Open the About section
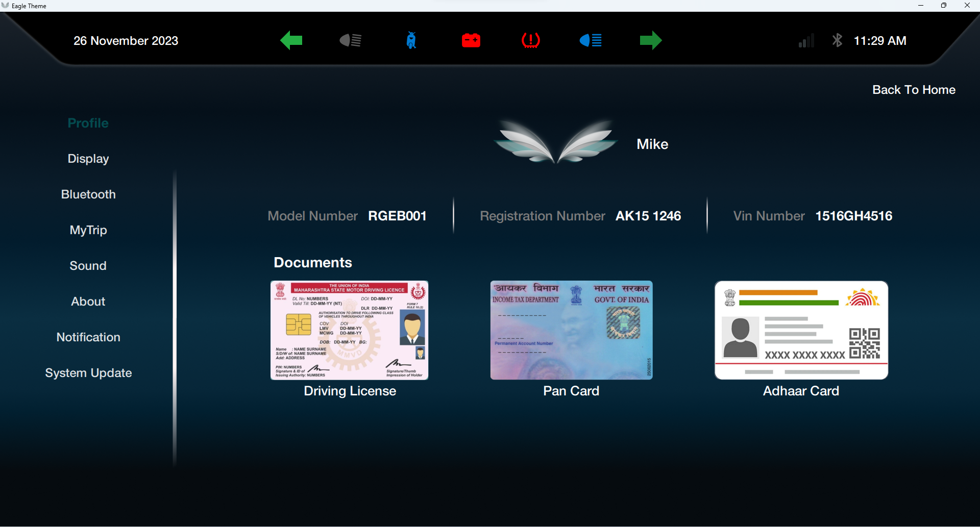Viewport: 980px width, 527px height. click(88, 302)
